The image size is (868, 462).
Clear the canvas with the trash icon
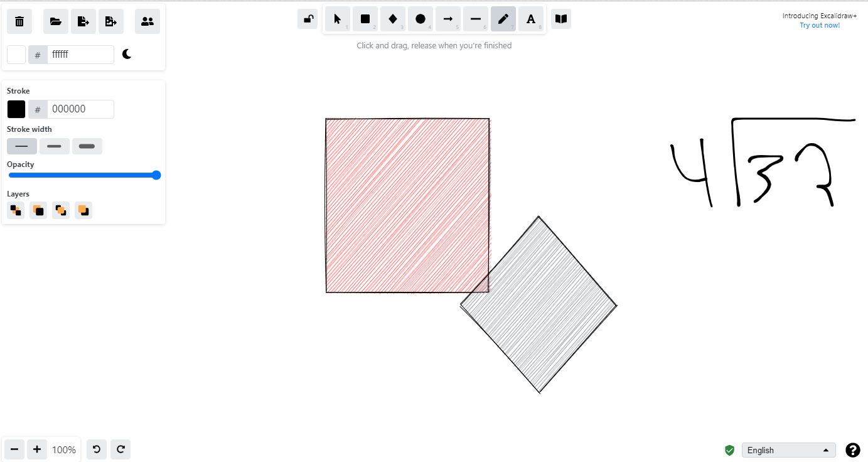[x=19, y=21]
